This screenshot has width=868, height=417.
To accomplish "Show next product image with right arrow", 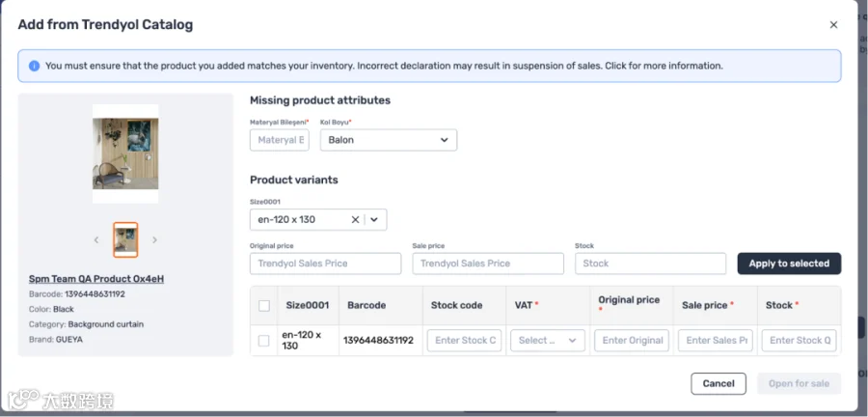I will point(154,239).
